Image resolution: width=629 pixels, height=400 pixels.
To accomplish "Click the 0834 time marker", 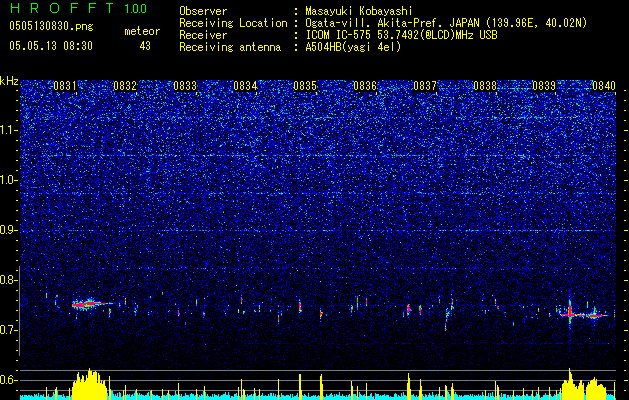I will coord(245,86).
